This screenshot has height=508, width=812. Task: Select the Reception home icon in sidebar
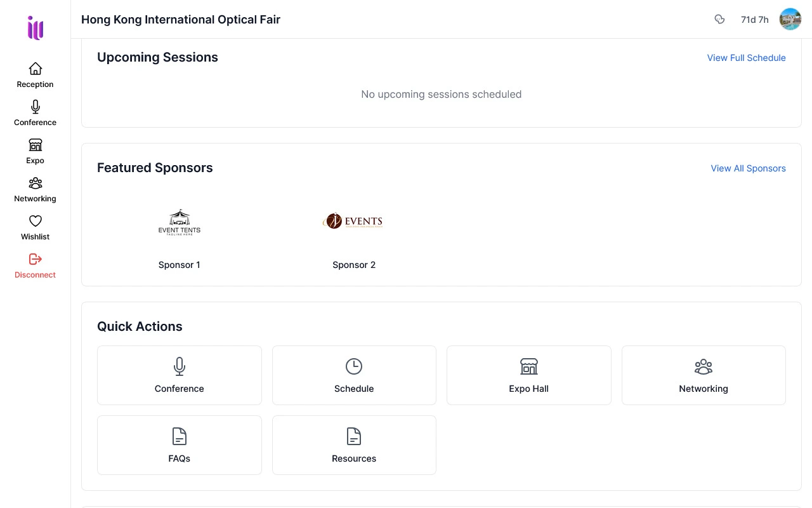point(35,69)
